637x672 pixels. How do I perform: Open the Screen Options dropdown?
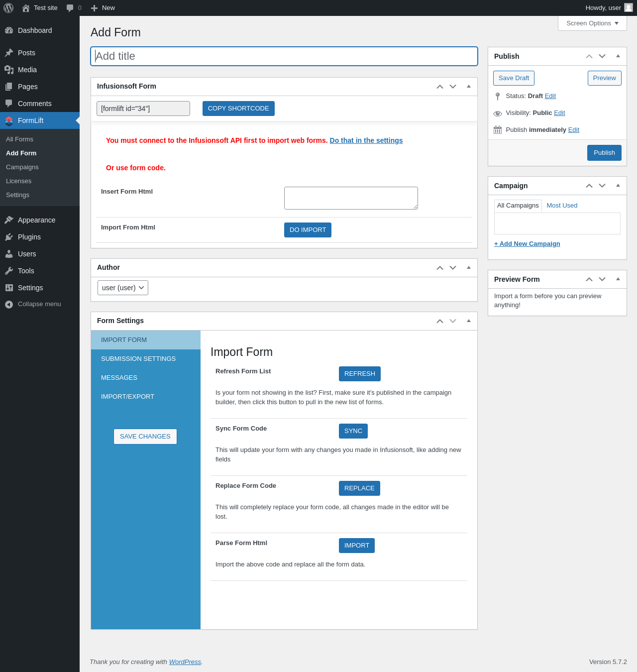pos(592,23)
